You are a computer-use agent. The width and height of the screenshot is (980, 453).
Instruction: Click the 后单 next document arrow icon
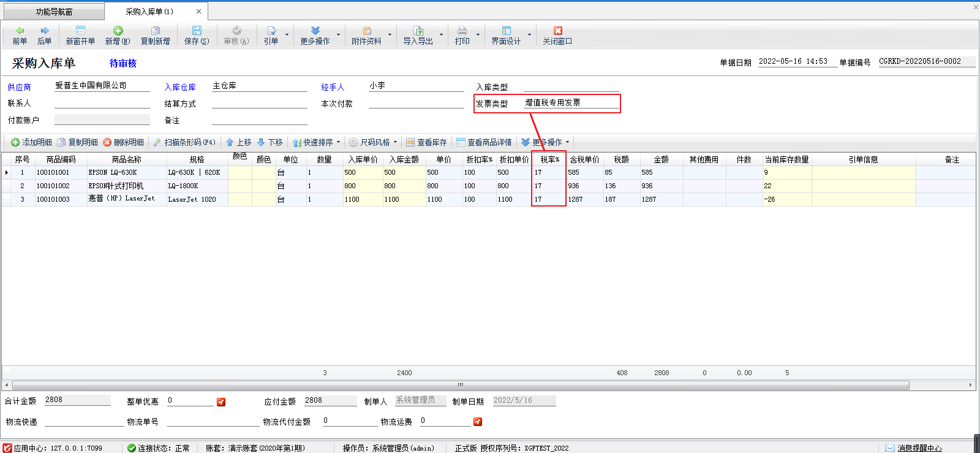pos(44,31)
